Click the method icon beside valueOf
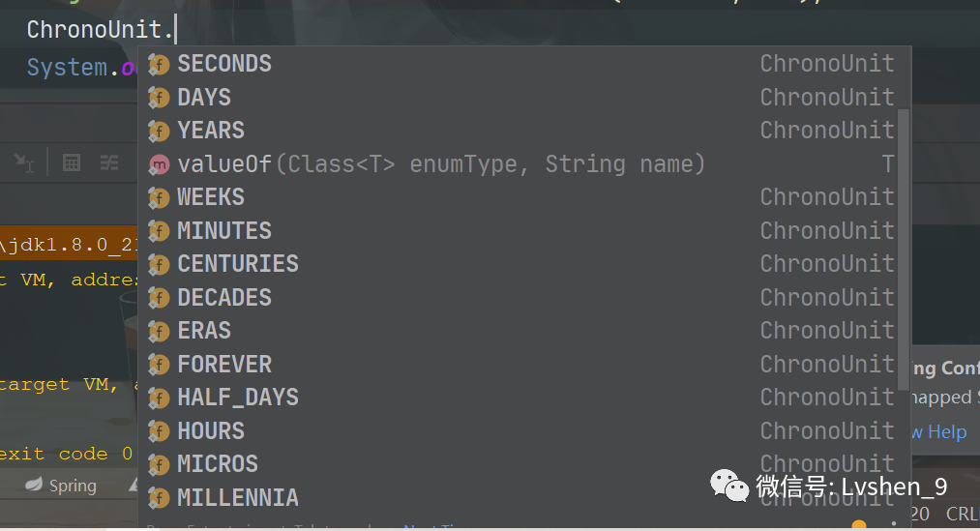 pyautogui.click(x=159, y=164)
